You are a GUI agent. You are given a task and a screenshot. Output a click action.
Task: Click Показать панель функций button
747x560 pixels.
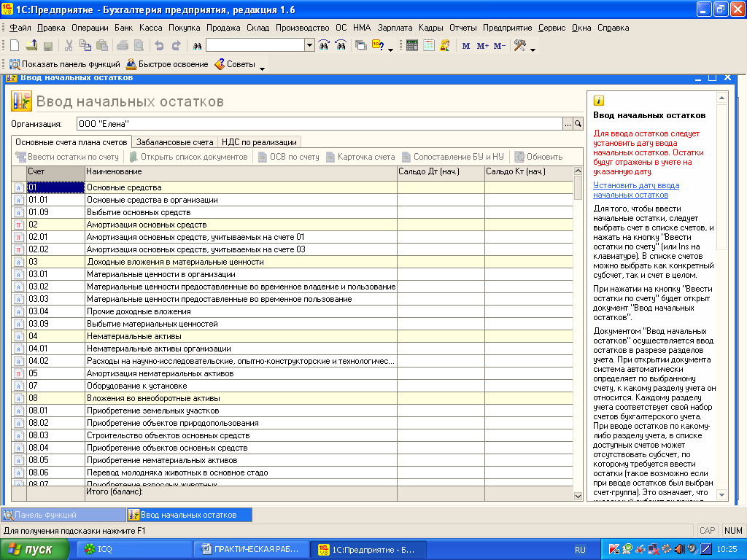pos(65,64)
